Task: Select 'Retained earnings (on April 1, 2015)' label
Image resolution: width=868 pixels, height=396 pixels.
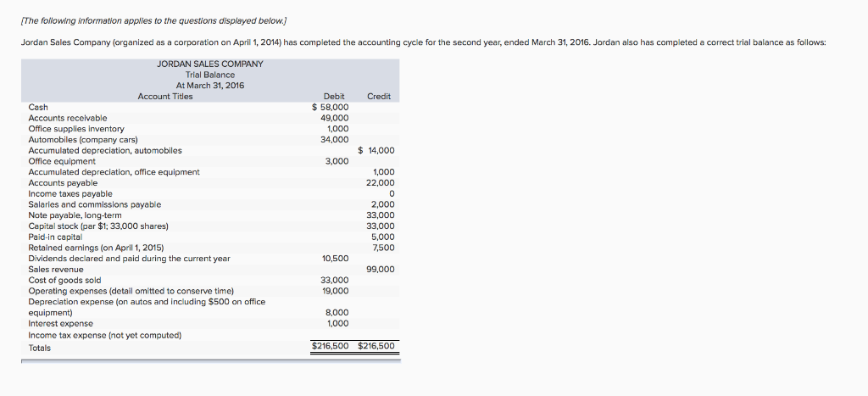Action: [96, 248]
